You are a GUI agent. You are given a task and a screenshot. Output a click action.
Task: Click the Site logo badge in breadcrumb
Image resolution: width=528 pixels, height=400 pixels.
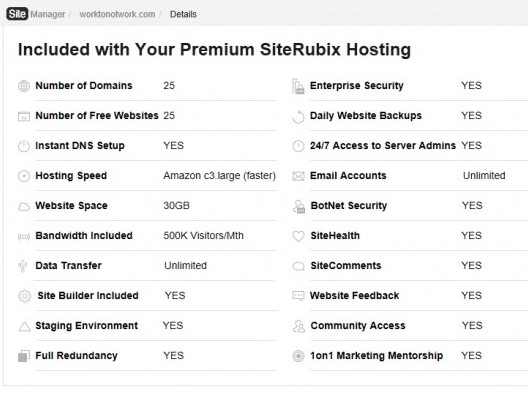click(17, 14)
